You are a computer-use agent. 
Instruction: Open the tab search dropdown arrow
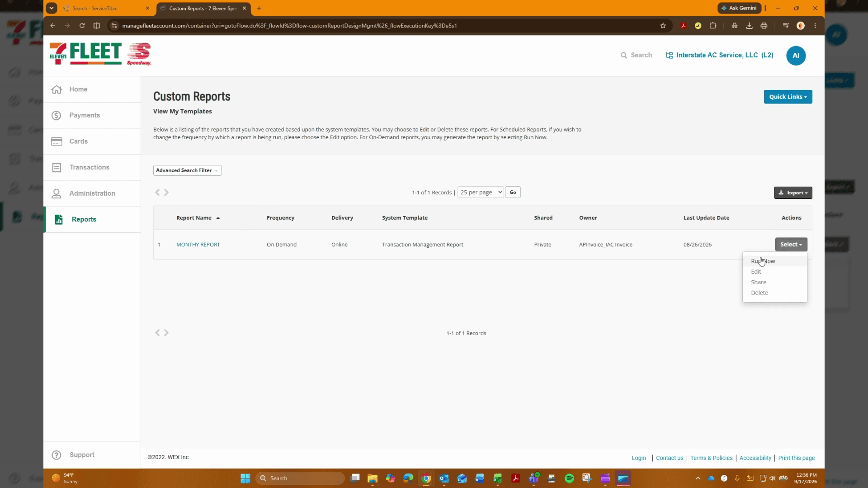[52, 8]
